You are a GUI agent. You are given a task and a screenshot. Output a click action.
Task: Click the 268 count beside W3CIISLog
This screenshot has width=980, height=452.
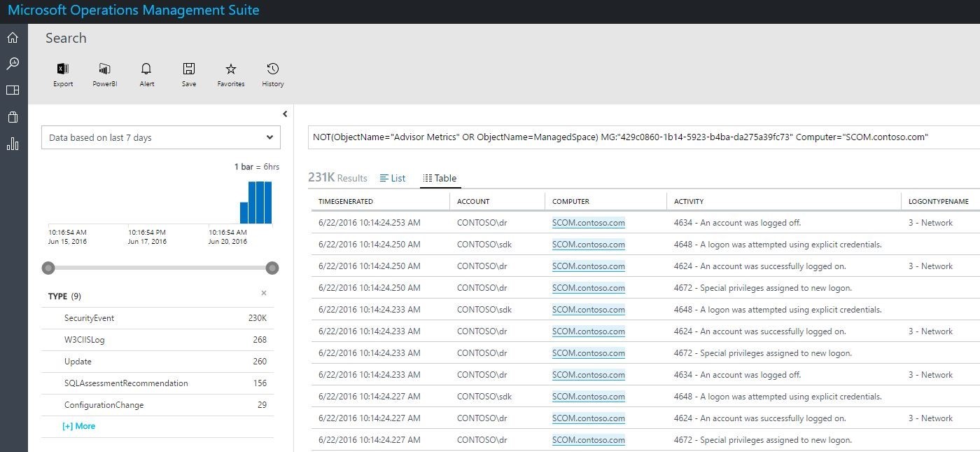click(x=260, y=340)
